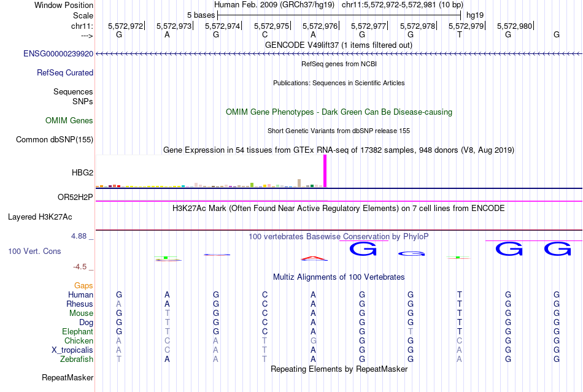Image resolution: width=583 pixels, height=392 pixels.
Task: Select the Zebrafish species row label
Action: [x=77, y=359]
